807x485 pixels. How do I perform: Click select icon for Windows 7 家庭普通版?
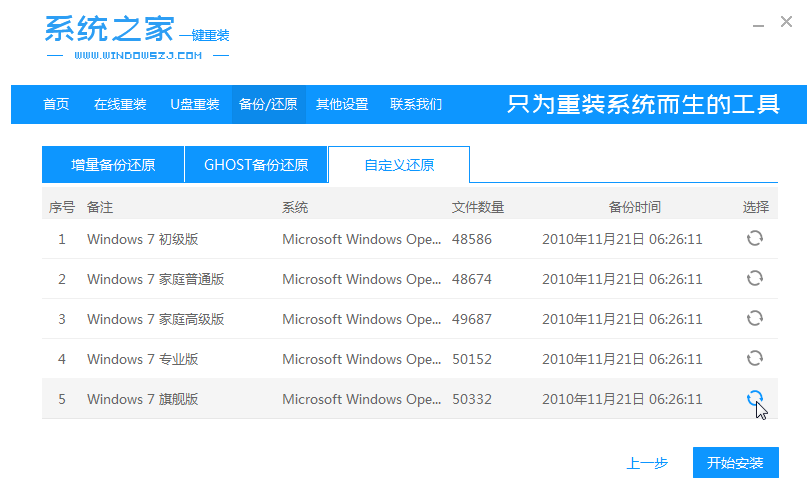[755, 279]
